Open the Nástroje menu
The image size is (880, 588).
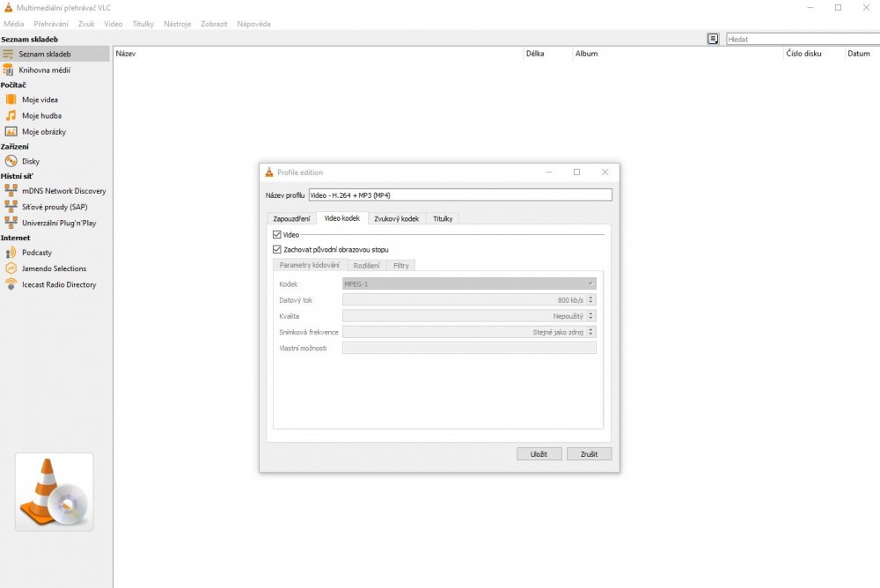coord(177,24)
